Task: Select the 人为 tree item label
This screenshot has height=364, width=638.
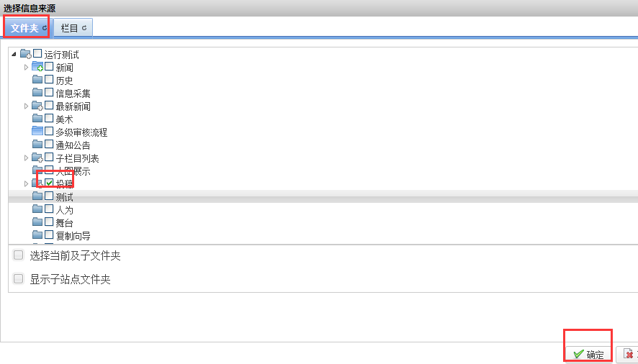Action: pos(64,209)
